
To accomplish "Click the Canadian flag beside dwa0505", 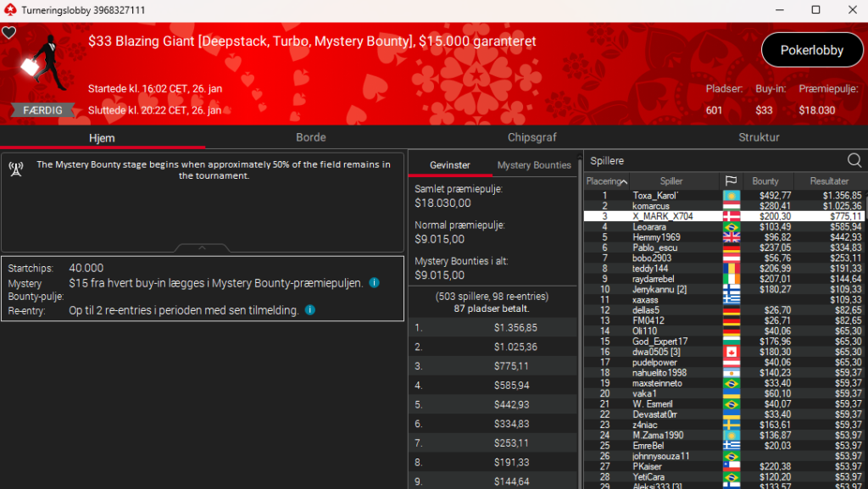I will click(730, 352).
